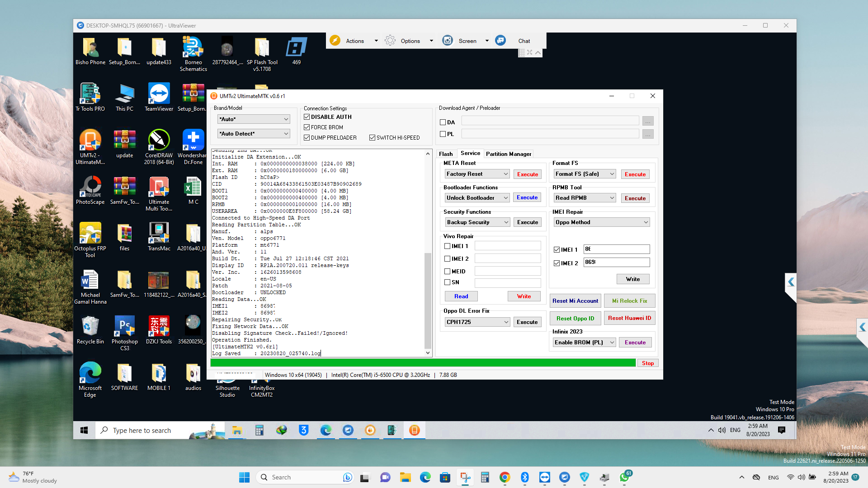
Task: Expand the Format FS (Safe) dropdown
Action: point(585,174)
